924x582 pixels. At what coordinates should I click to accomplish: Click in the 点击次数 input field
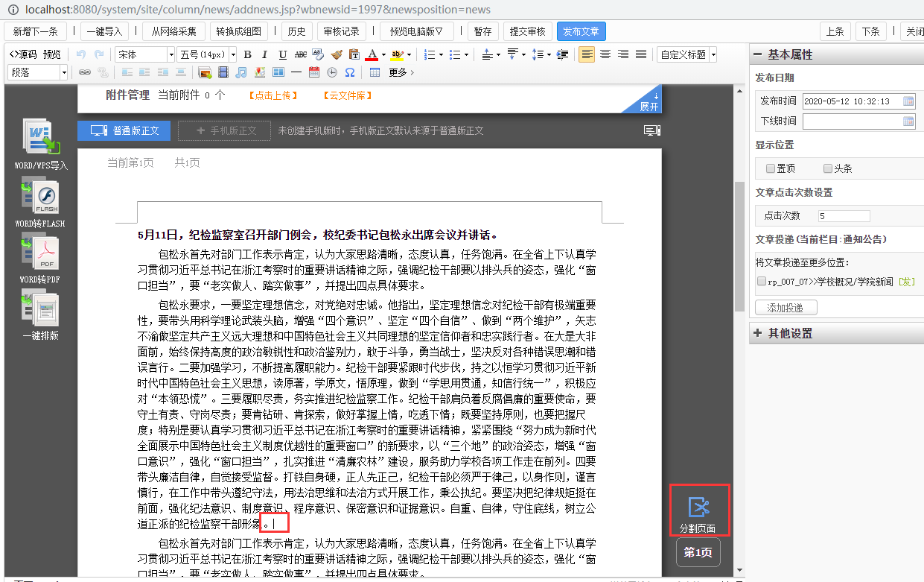click(x=844, y=216)
